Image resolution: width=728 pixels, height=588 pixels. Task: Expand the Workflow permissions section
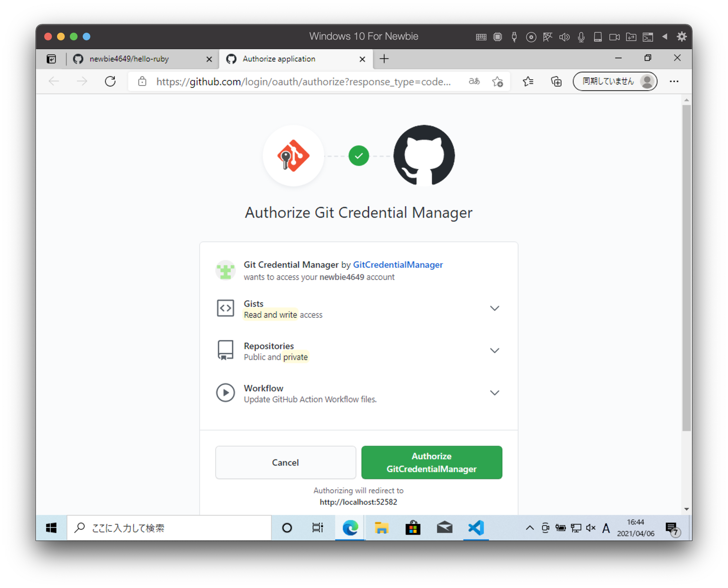[494, 393]
